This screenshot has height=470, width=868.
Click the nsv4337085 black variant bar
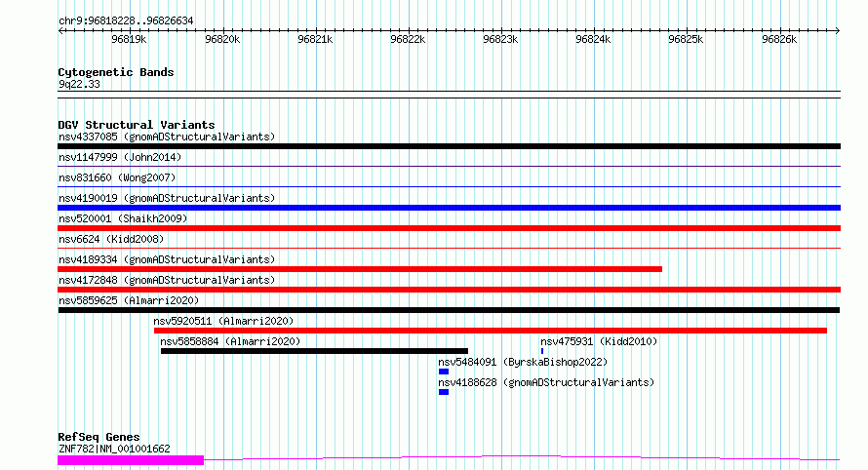(449, 146)
